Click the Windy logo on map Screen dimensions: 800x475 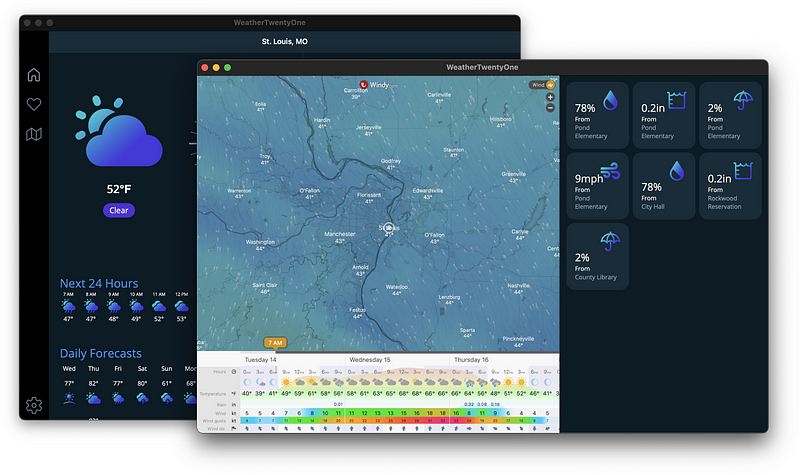click(x=378, y=85)
